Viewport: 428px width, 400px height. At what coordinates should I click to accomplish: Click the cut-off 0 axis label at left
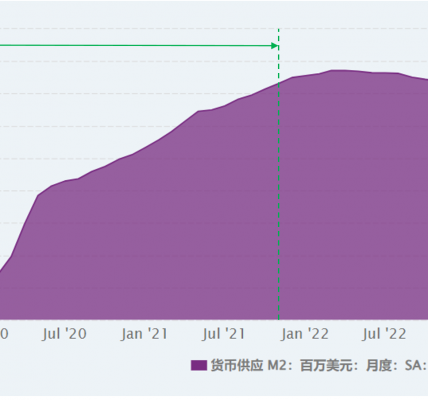(x=4, y=334)
